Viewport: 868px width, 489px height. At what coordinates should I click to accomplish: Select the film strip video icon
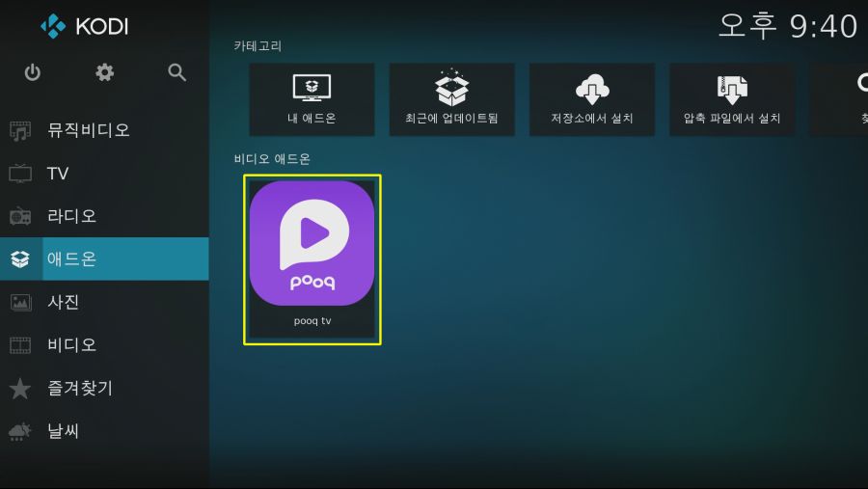pos(20,345)
